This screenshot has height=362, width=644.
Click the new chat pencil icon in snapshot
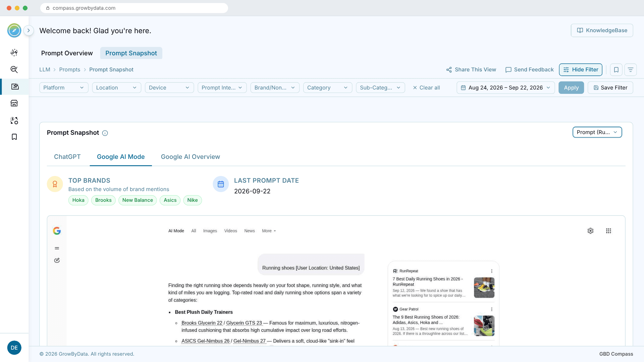57,260
